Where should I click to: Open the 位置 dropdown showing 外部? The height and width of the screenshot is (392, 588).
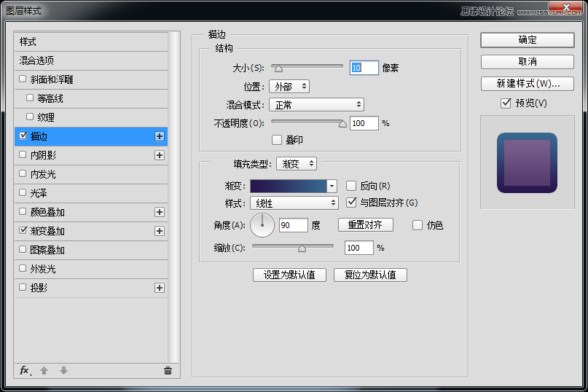(x=289, y=87)
